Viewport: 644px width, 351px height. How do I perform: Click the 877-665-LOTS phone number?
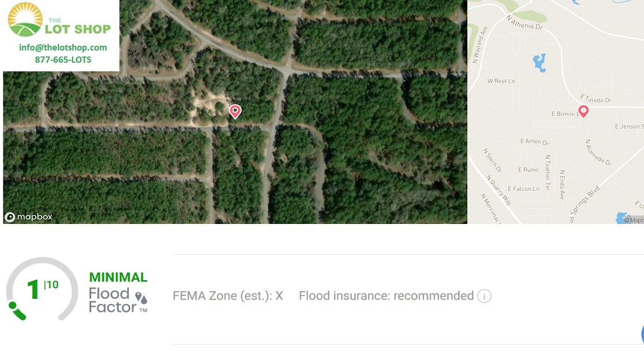coord(63,60)
